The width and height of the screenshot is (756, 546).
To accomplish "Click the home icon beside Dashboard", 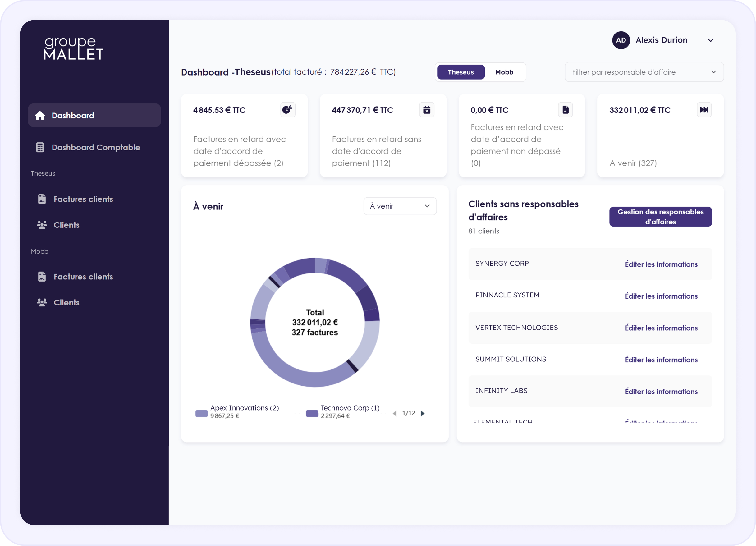I will pos(40,115).
